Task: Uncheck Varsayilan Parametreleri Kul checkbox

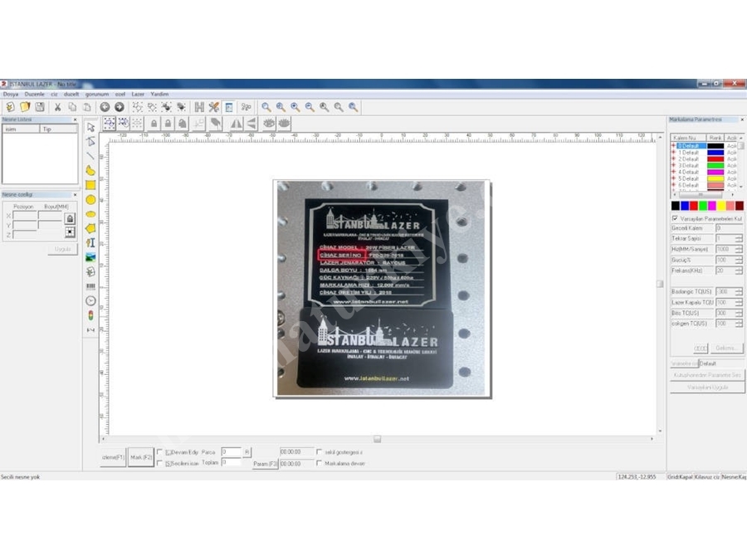Action: [675, 218]
